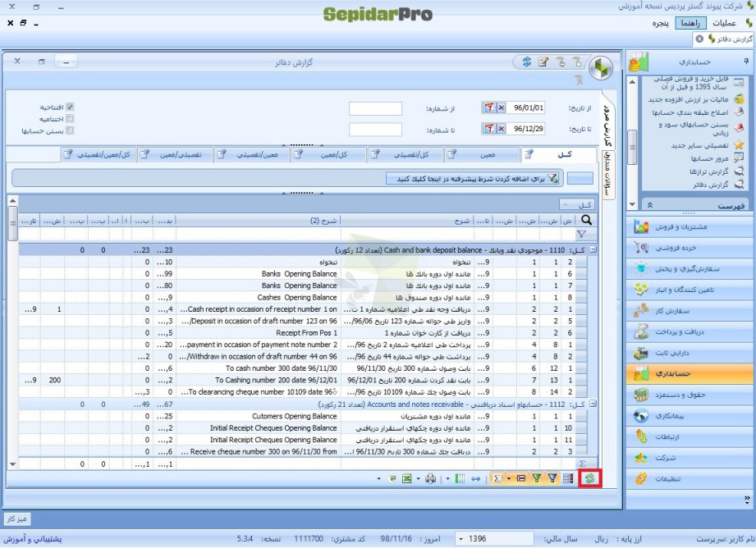Open مرور حسابها in the accounting list
Screen dimensions: 756x548
point(710,158)
